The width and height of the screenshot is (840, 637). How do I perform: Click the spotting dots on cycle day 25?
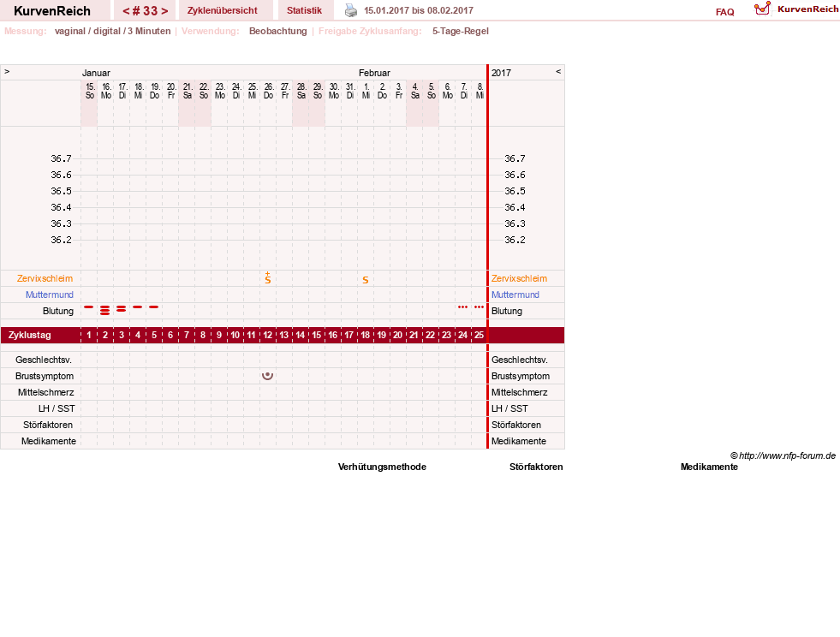click(x=479, y=307)
